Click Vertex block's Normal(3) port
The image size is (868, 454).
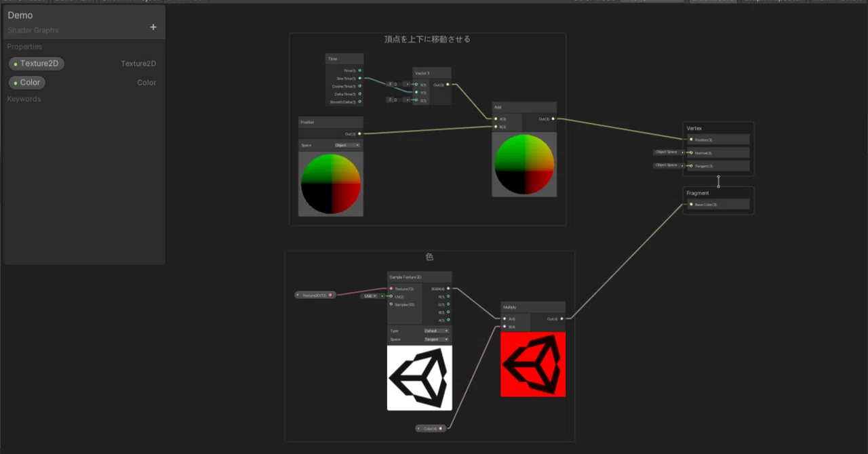(691, 152)
